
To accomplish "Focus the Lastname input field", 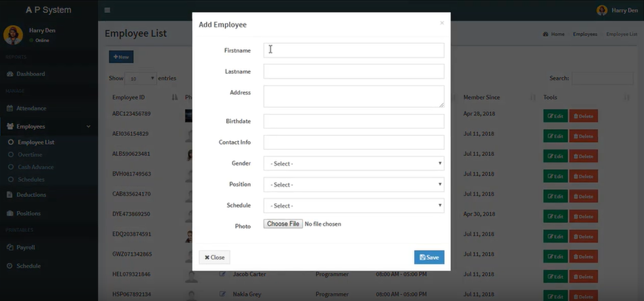I will pyautogui.click(x=354, y=71).
